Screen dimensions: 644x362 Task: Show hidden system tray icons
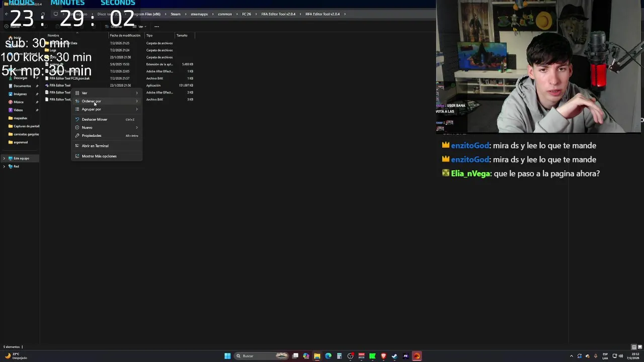[571, 356]
